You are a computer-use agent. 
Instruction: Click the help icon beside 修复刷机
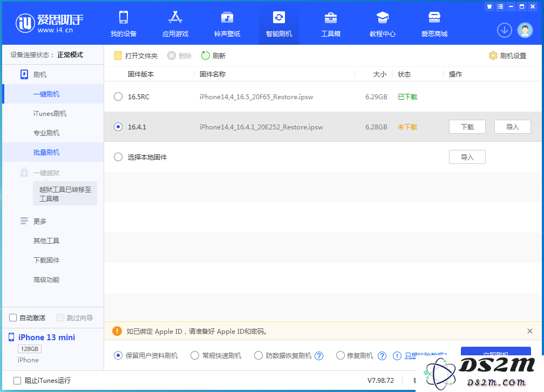tap(382, 356)
